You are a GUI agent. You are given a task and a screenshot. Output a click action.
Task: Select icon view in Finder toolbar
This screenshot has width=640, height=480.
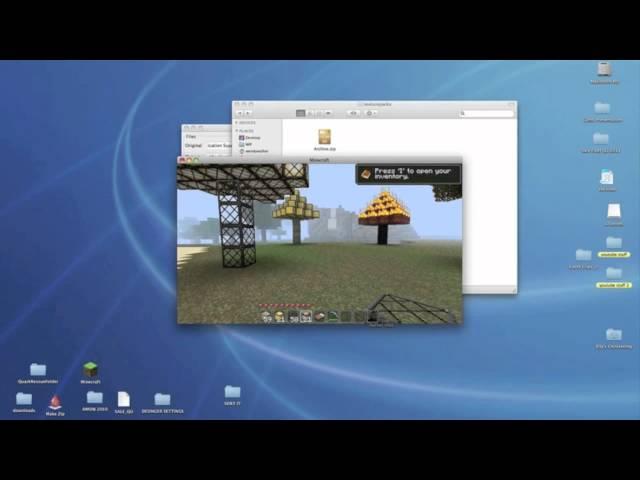(300, 113)
